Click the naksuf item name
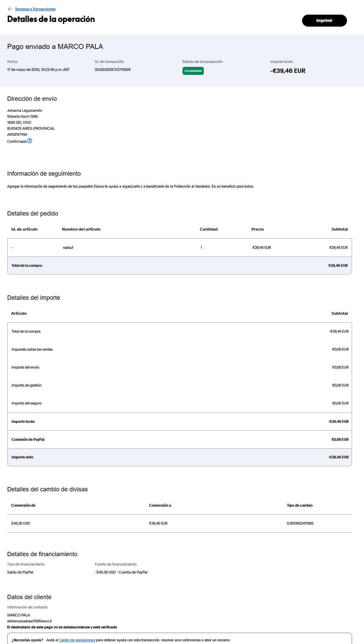364x644 pixels. click(68, 247)
